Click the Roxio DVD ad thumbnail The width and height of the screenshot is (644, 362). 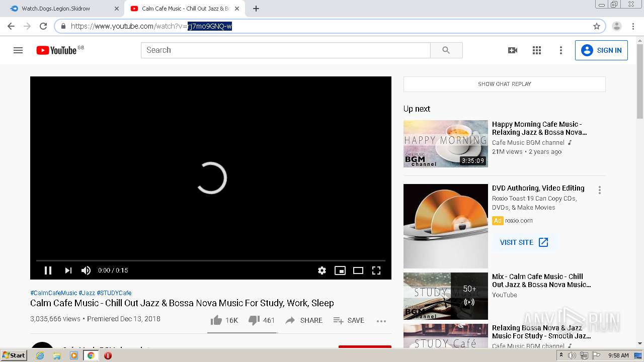[446, 226]
